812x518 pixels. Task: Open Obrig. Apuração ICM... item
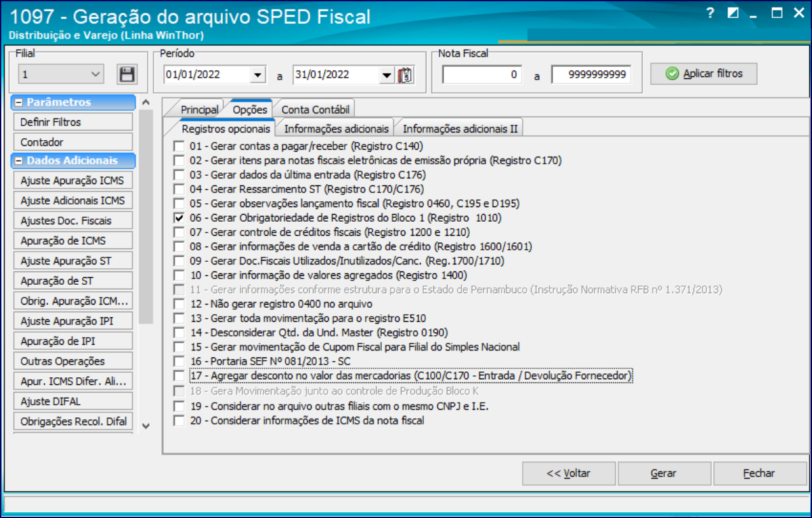pos(73,301)
